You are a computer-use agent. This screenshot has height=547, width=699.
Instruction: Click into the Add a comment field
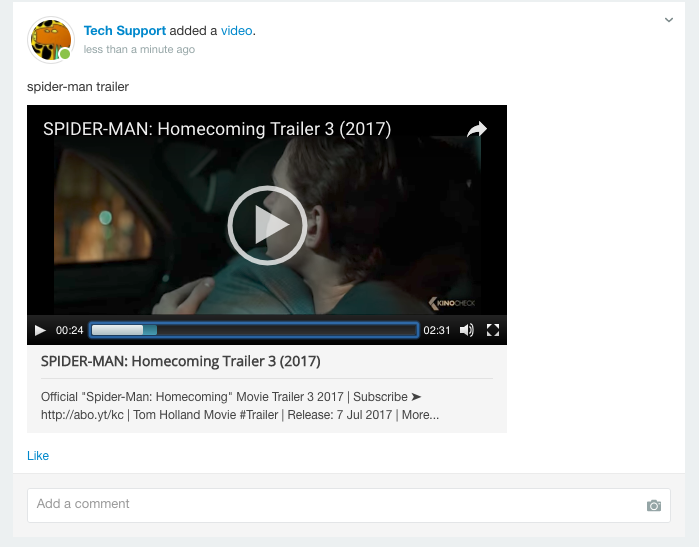coord(349,505)
